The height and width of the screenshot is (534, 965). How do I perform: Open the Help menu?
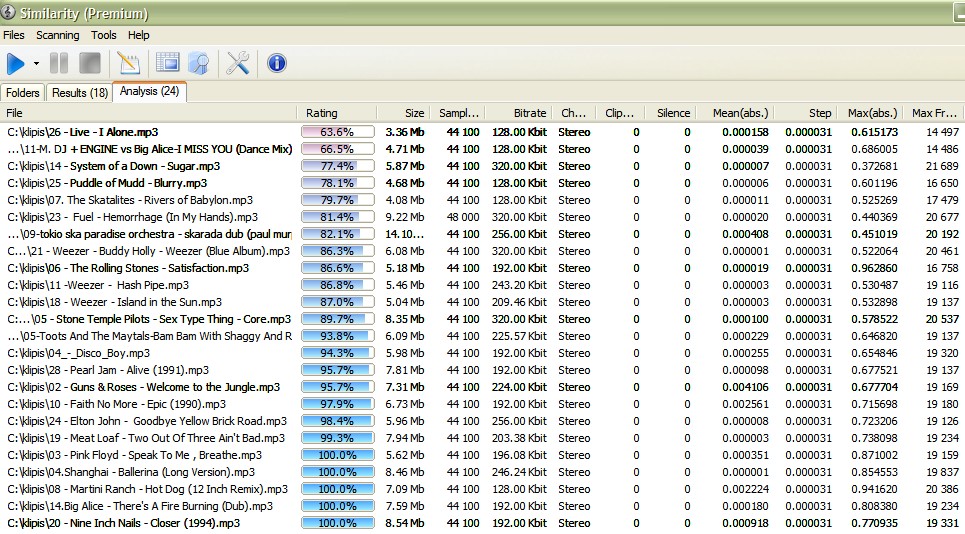[138, 35]
